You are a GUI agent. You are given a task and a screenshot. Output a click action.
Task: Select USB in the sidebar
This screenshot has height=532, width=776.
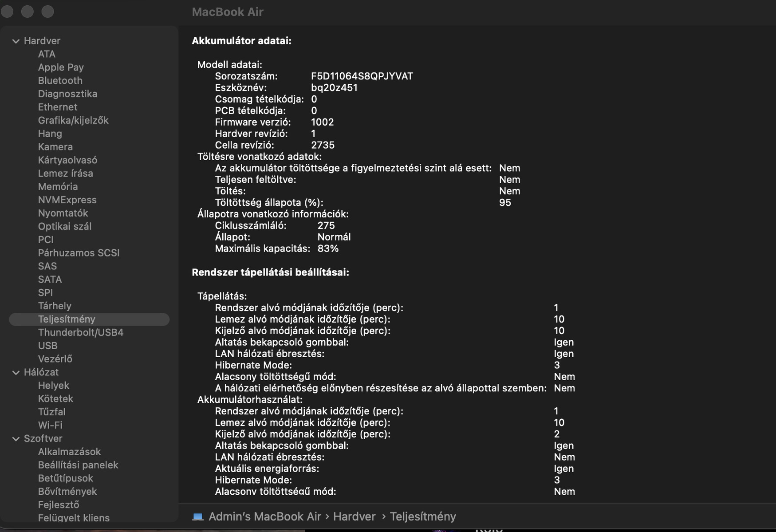48,346
